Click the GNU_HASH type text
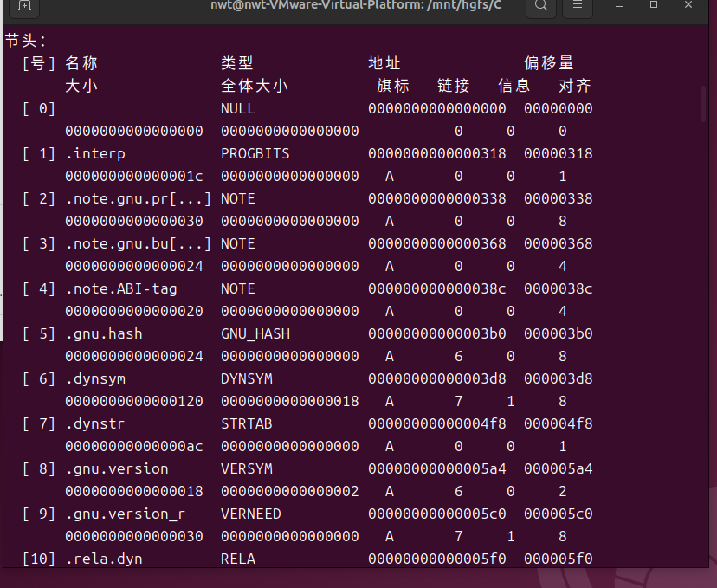 coord(255,333)
